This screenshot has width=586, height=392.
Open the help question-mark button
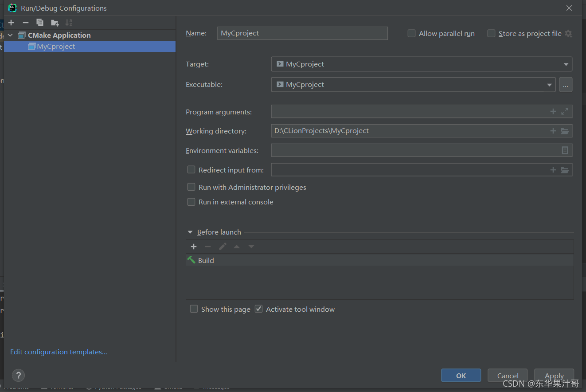[18, 375]
